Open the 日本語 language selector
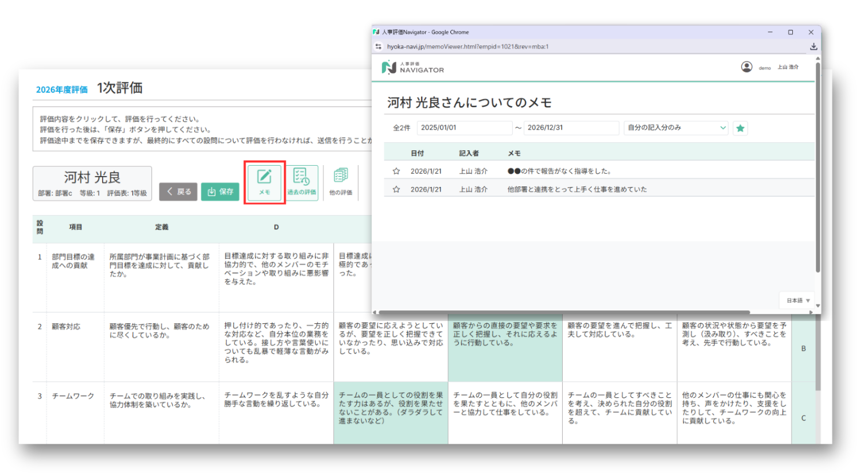The width and height of the screenshot is (868, 473). pyautogui.click(x=797, y=300)
